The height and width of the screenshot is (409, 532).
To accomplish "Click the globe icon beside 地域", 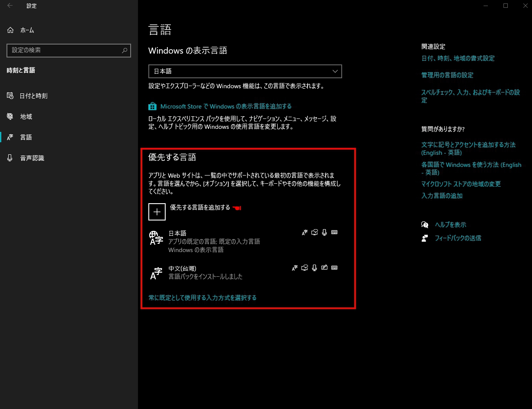I will pos(10,117).
